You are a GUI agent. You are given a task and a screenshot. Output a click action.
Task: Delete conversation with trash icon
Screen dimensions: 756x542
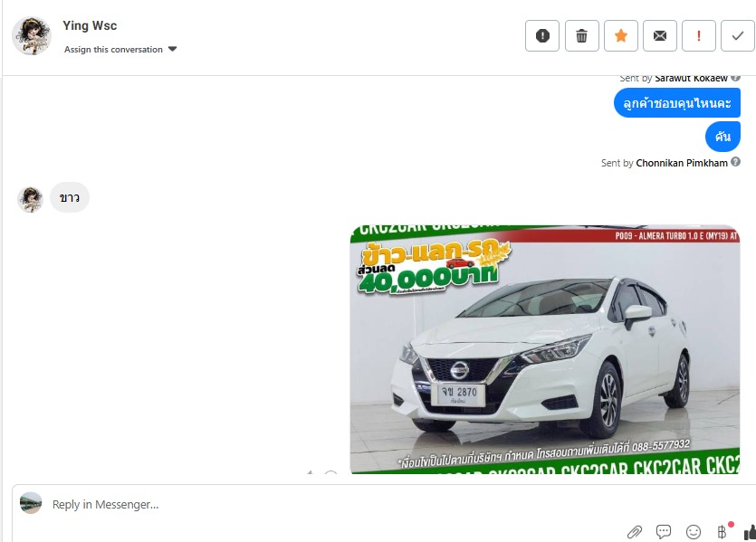[582, 35]
